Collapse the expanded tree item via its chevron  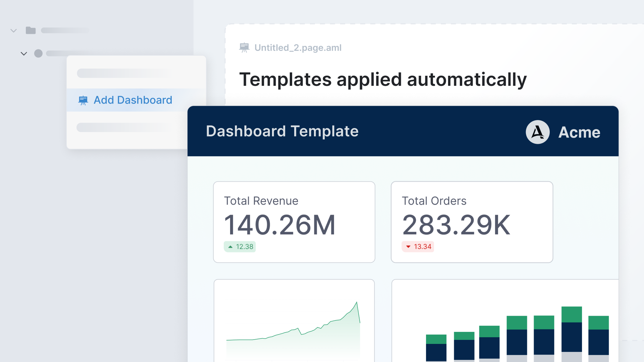24,53
